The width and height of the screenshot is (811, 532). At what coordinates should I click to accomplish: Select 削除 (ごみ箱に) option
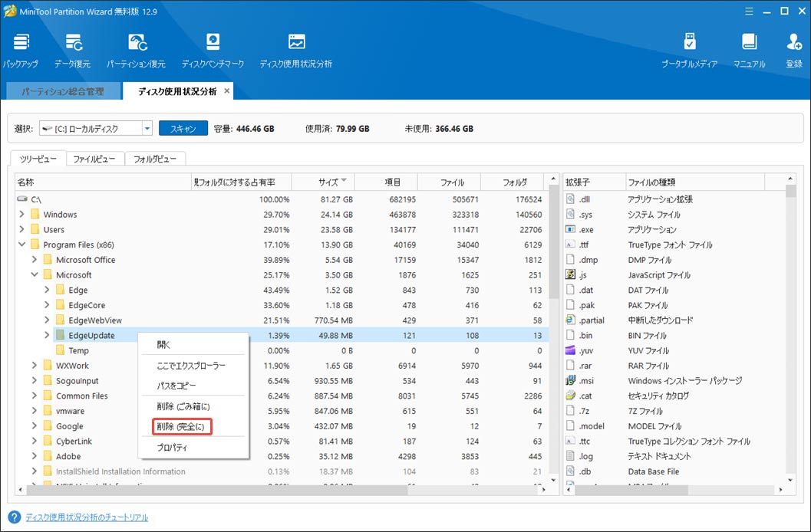(193, 406)
